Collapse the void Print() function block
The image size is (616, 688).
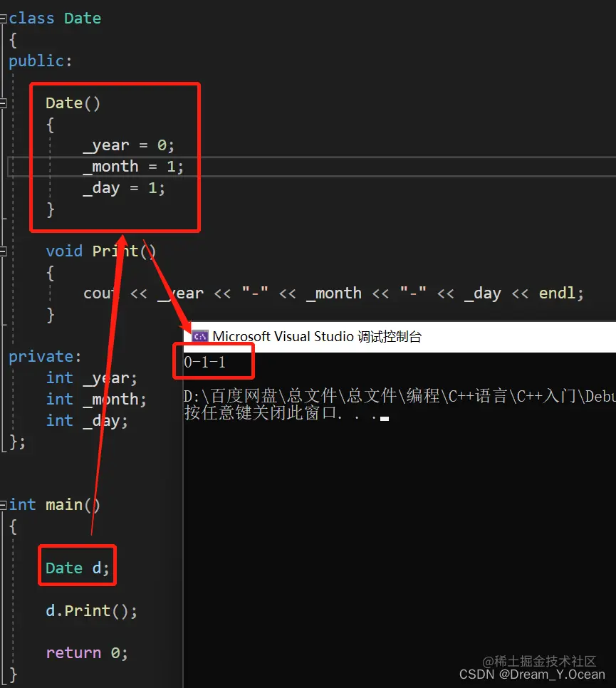click(3, 251)
